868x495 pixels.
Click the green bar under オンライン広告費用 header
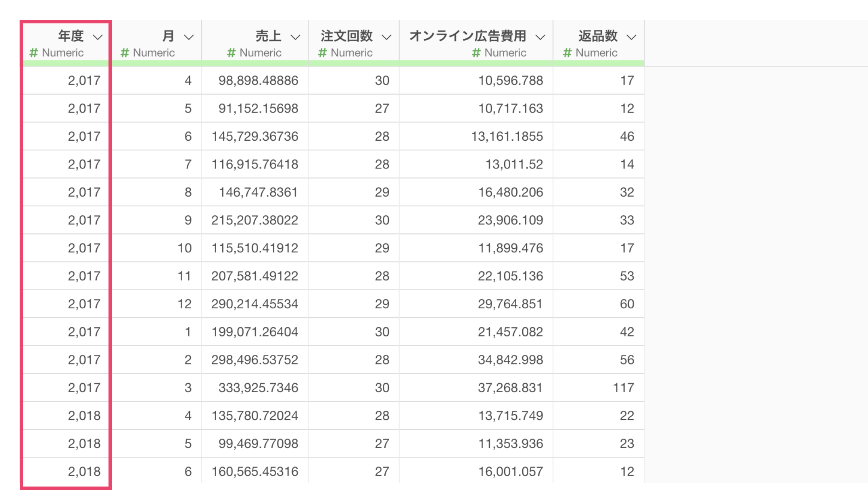coord(476,63)
